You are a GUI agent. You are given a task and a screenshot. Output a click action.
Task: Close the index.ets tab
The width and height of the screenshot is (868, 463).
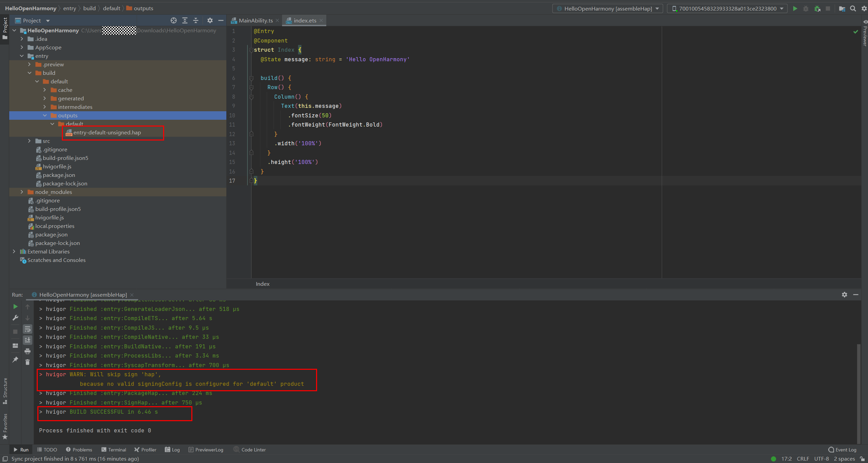(321, 20)
